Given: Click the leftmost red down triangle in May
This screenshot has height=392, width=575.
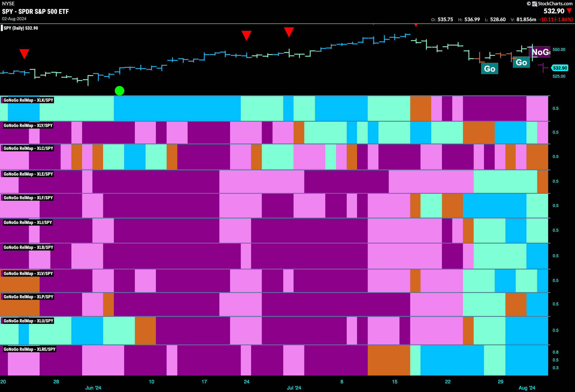Looking at the screenshot, I should point(24,54).
